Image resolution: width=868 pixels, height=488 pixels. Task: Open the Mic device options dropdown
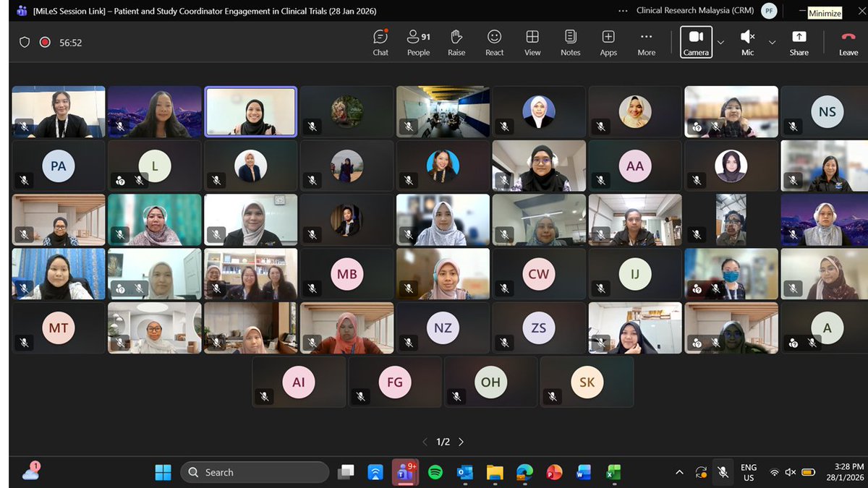(x=771, y=42)
